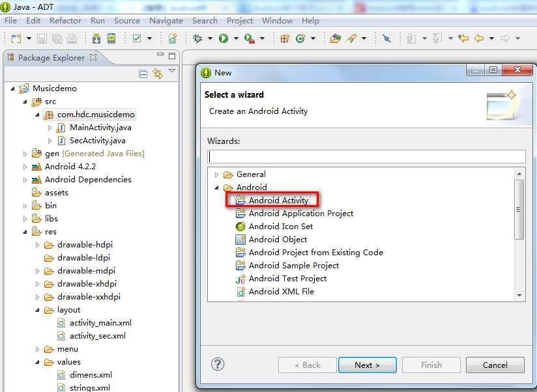Collapse the Musicdemo project node
The width and height of the screenshot is (537, 392).
tap(12, 89)
